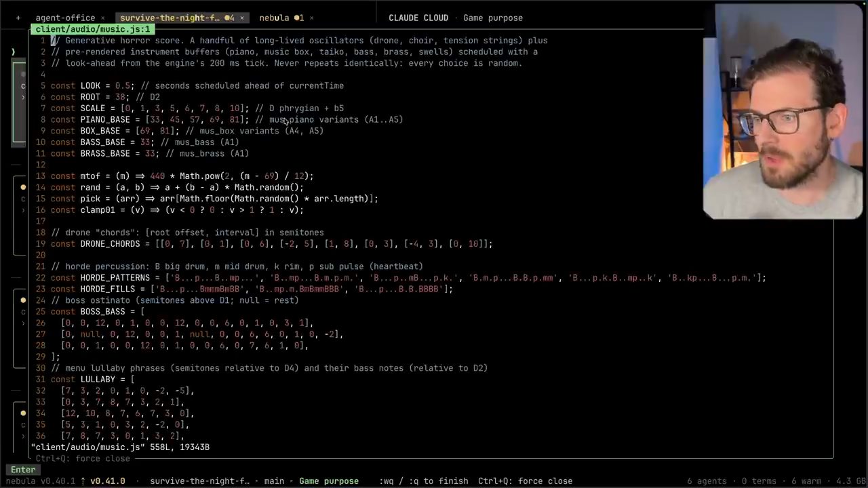The height and width of the screenshot is (488, 868).
Task: Open the nebula tab
Action: [x=274, y=18]
